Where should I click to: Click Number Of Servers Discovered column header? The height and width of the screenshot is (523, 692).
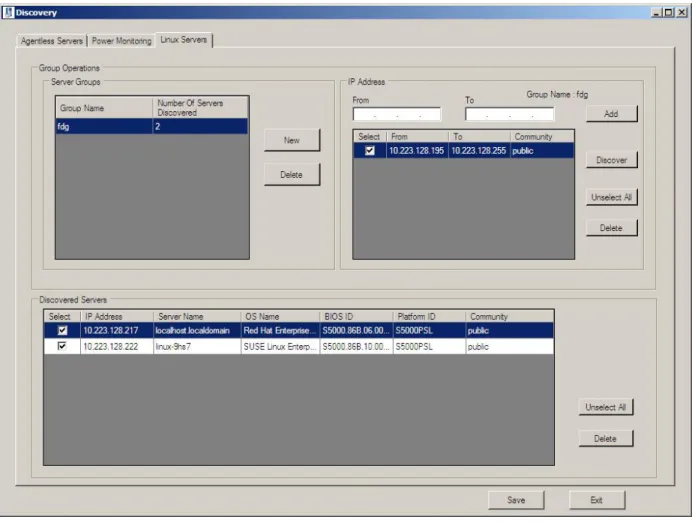pos(200,108)
